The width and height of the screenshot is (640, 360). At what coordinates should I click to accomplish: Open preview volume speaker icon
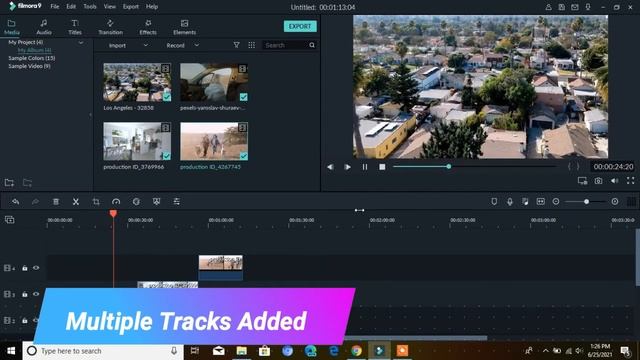(614, 181)
